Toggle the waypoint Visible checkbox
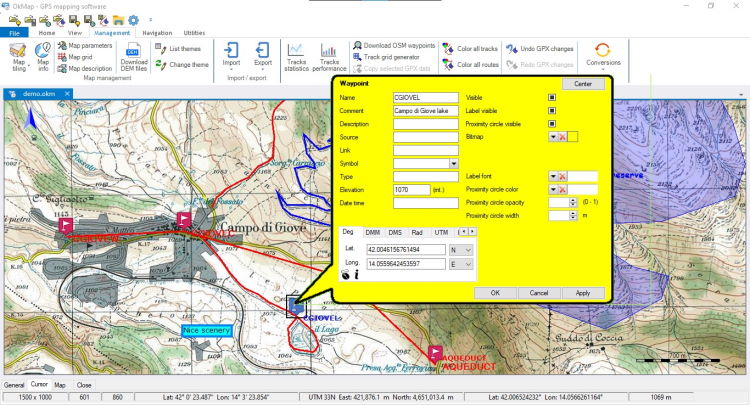The width and height of the screenshot is (750, 405). (x=551, y=98)
